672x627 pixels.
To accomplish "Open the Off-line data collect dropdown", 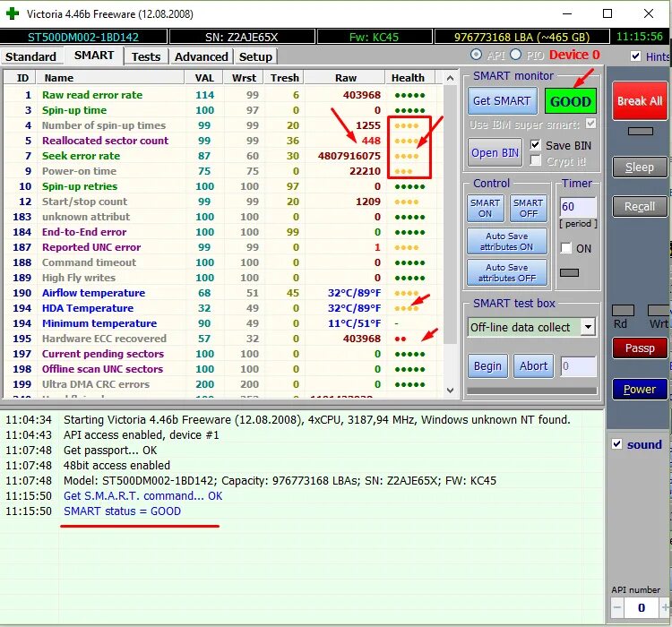I will 589,327.
